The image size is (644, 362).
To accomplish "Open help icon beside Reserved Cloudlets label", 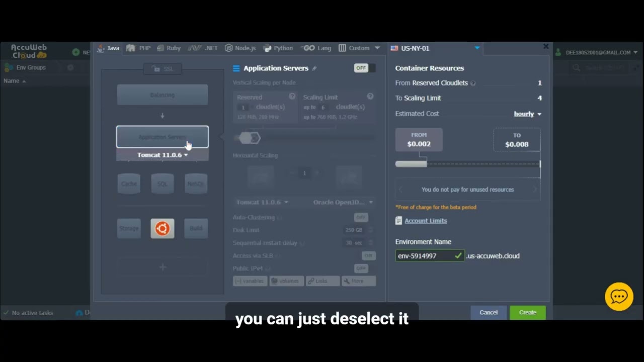I will (473, 83).
